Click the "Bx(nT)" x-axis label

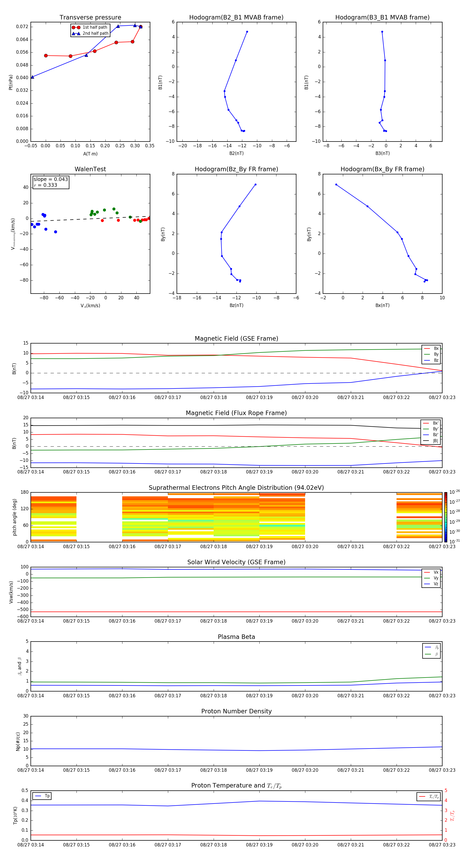382,306
